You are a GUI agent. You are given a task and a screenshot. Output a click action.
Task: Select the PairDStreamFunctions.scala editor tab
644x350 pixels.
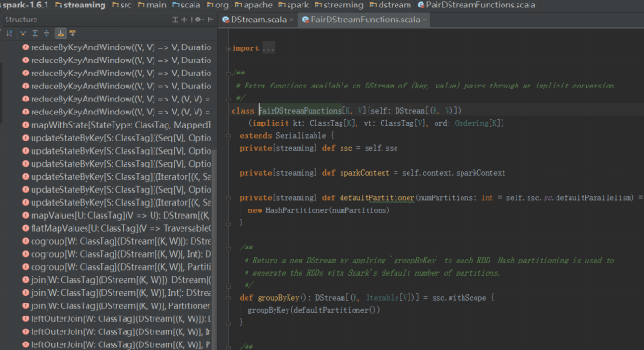[x=365, y=20]
